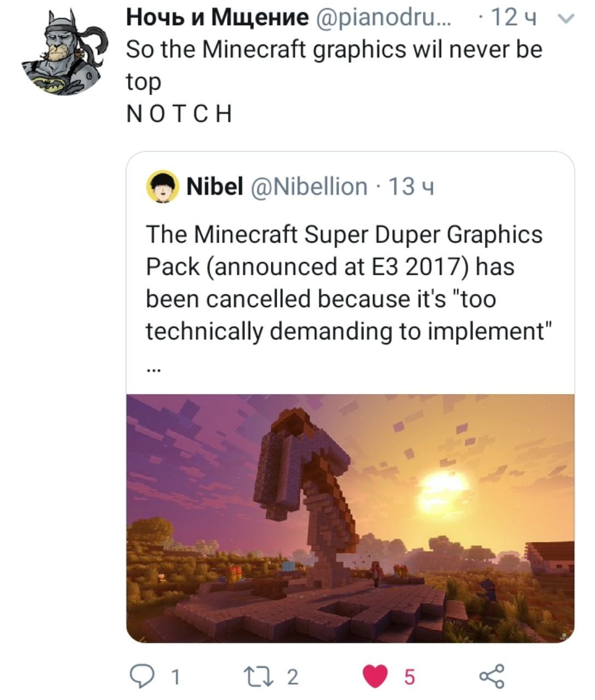Open the Ночь и Мщение profile name

tap(218, 18)
